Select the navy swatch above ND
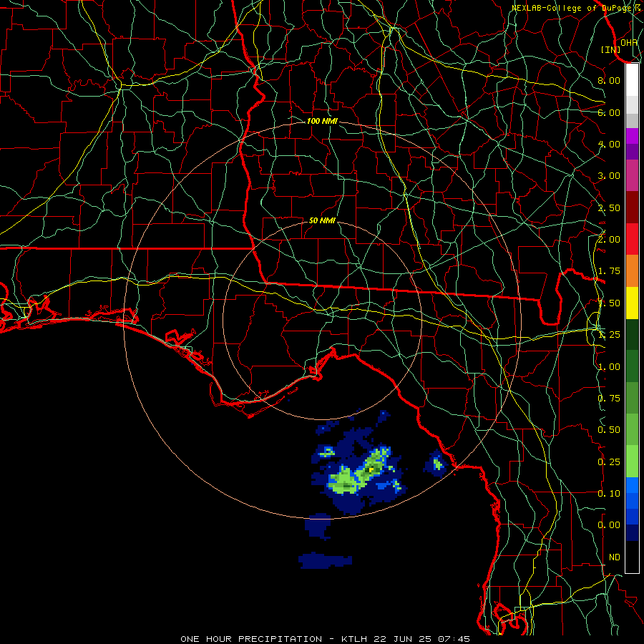644x644 pixels. point(632,532)
